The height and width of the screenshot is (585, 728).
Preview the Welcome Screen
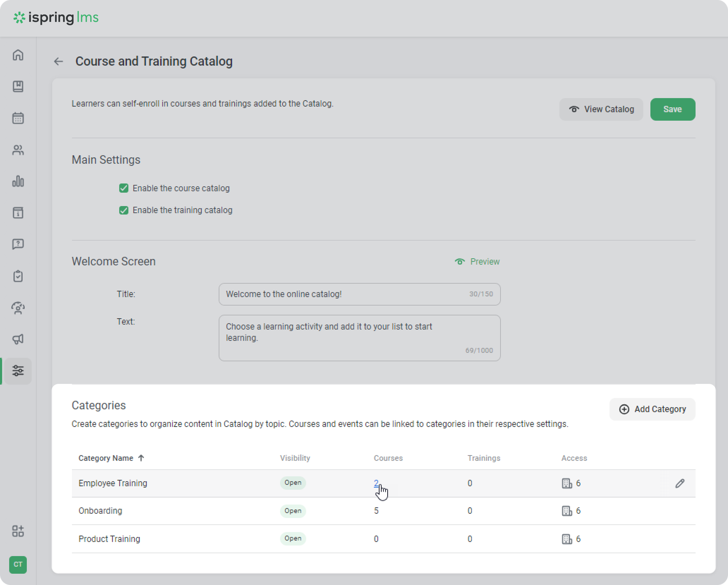[x=477, y=261]
